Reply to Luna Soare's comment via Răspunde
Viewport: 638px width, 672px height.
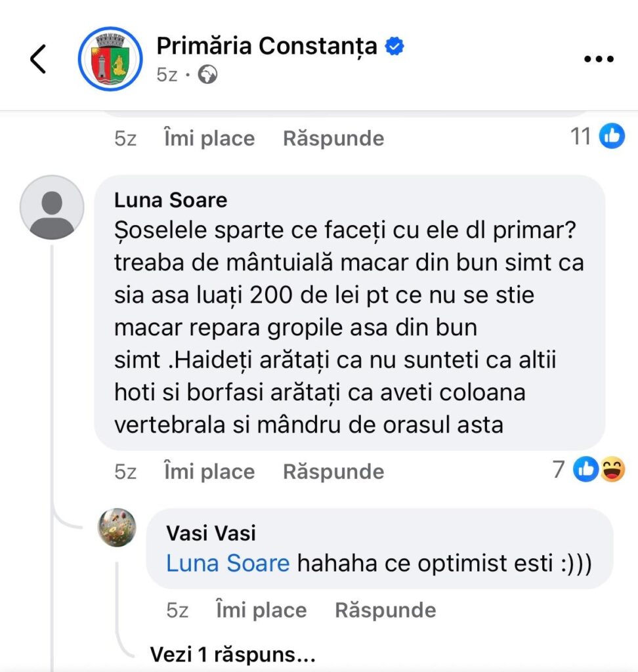click(333, 471)
